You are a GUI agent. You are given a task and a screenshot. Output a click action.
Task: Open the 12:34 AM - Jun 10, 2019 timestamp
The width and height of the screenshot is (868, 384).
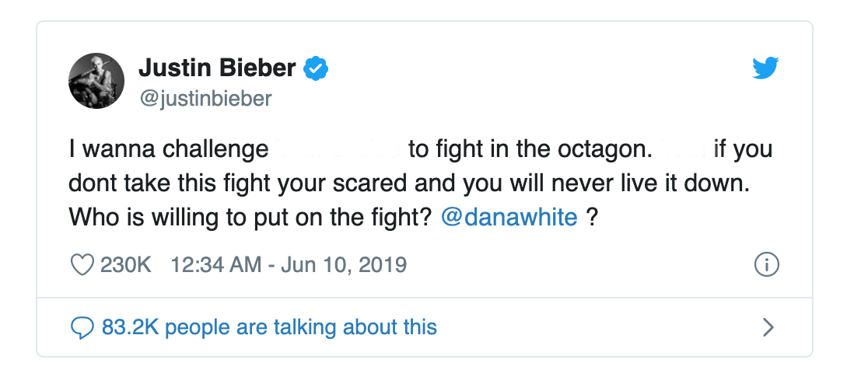click(289, 265)
